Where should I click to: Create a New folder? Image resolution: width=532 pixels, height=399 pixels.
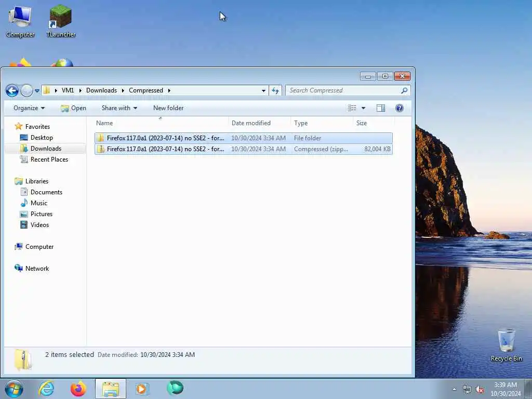coord(168,108)
